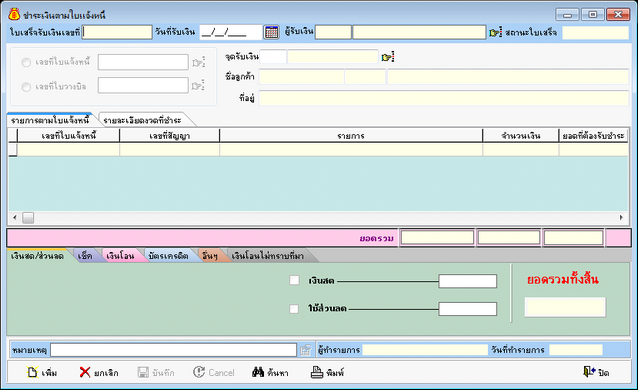Click the เลขที่ใบแจ้งหนี้ column header

click(69, 136)
